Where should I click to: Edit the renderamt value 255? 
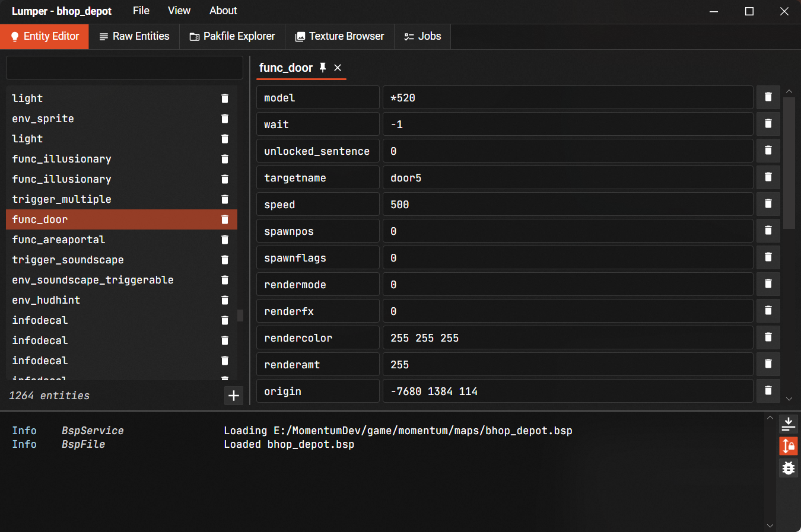tap(568, 364)
